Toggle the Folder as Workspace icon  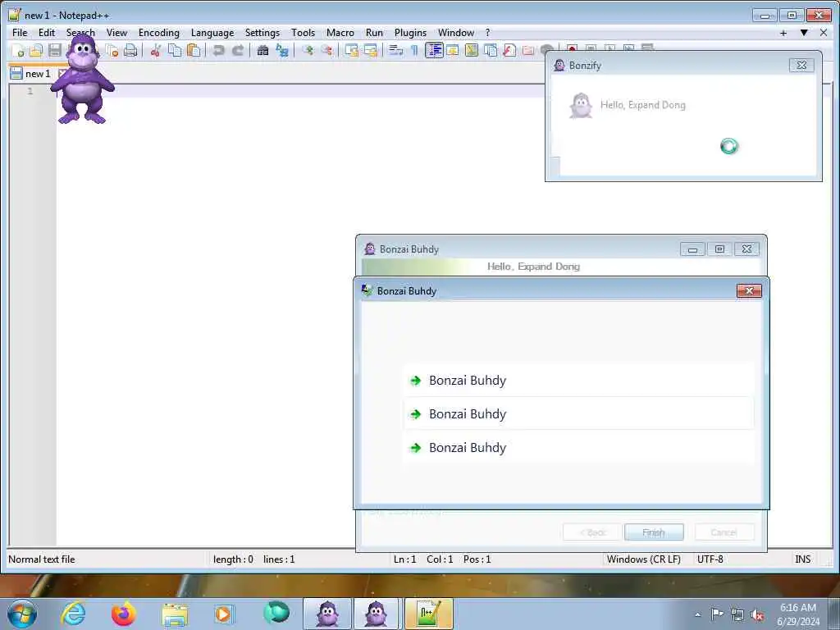coord(528,50)
